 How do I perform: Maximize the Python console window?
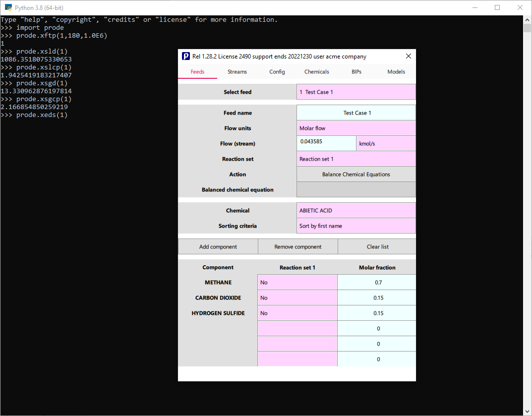[x=497, y=7]
